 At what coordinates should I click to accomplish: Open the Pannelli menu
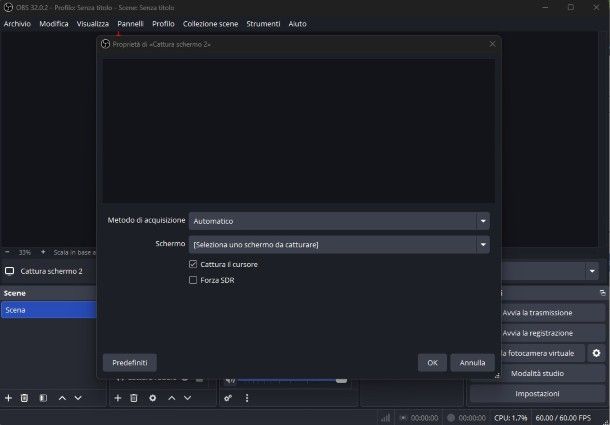click(x=130, y=24)
